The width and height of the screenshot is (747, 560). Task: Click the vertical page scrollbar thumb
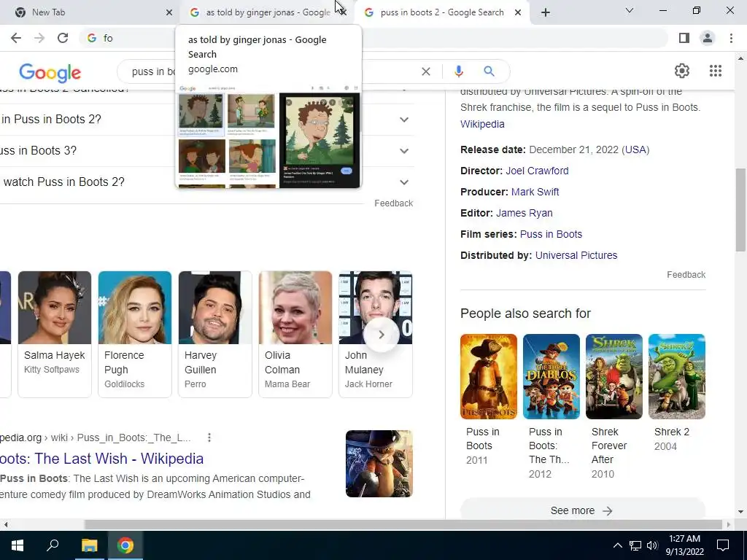(741, 209)
